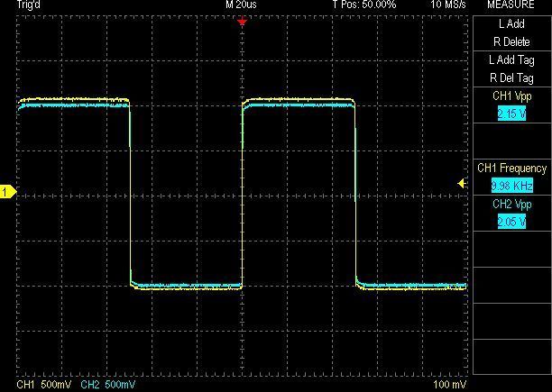Click the Trig'd status indicator
Viewport: 552px width, 392px height.
(x=29, y=5)
